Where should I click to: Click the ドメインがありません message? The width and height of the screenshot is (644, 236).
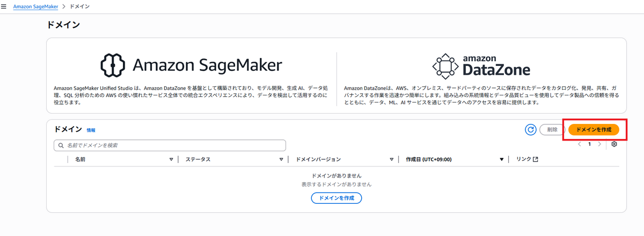[336, 175]
